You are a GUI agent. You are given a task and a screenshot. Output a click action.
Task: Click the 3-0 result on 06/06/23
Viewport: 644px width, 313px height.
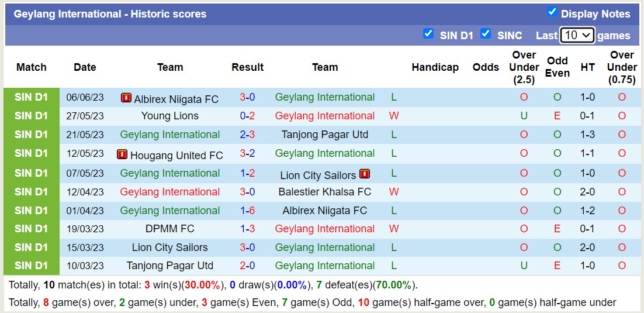point(247,97)
